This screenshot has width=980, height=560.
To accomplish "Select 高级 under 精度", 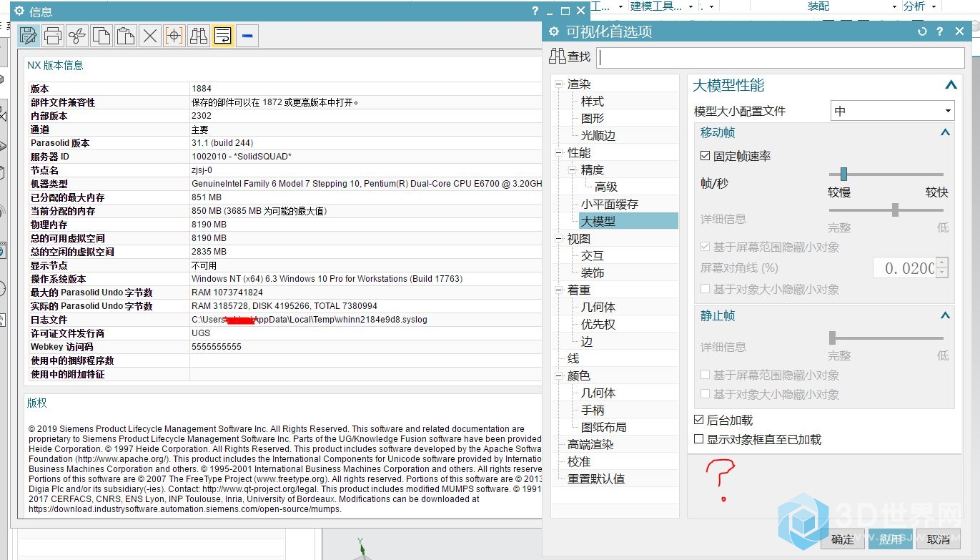I will click(x=606, y=187).
